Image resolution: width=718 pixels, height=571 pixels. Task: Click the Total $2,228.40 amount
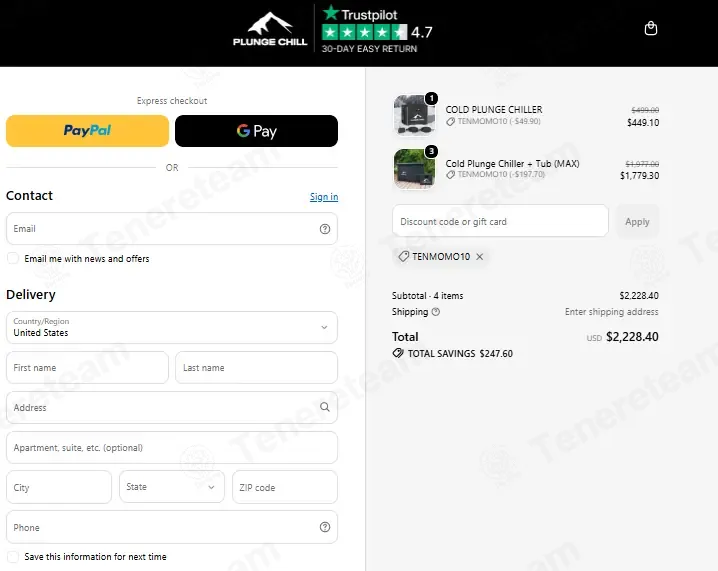click(632, 337)
